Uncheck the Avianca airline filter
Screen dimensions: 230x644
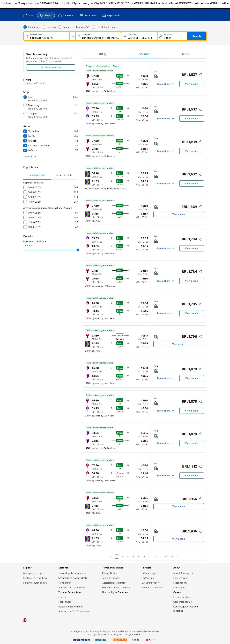point(25,141)
